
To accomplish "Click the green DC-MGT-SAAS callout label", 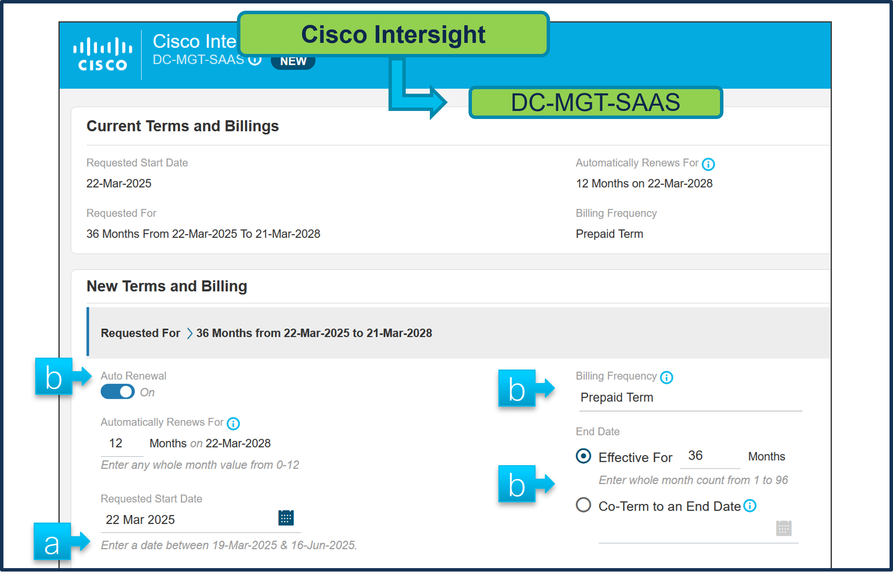I will click(x=595, y=103).
